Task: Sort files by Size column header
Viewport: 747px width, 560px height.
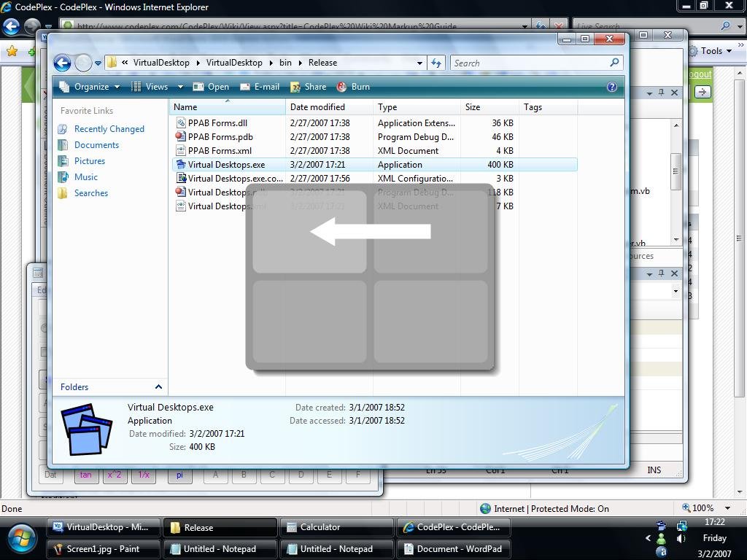Action: (473, 107)
